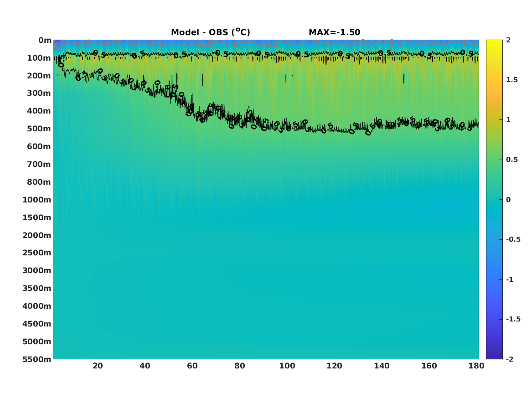532x399 pixels.
Task: Click the x-axis tick label '140'
Action: pos(382,366)
